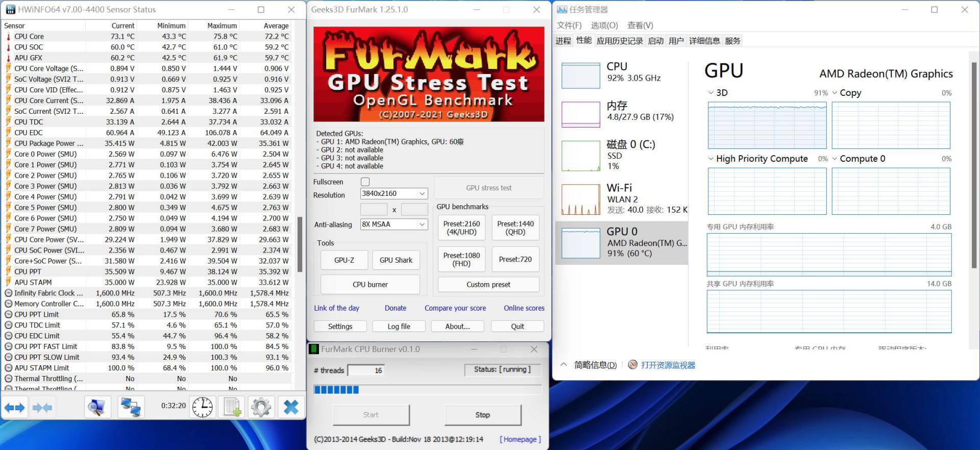
Task: Open the 选项(O) menu in Task Manager
Action: [x=604, y=26]
